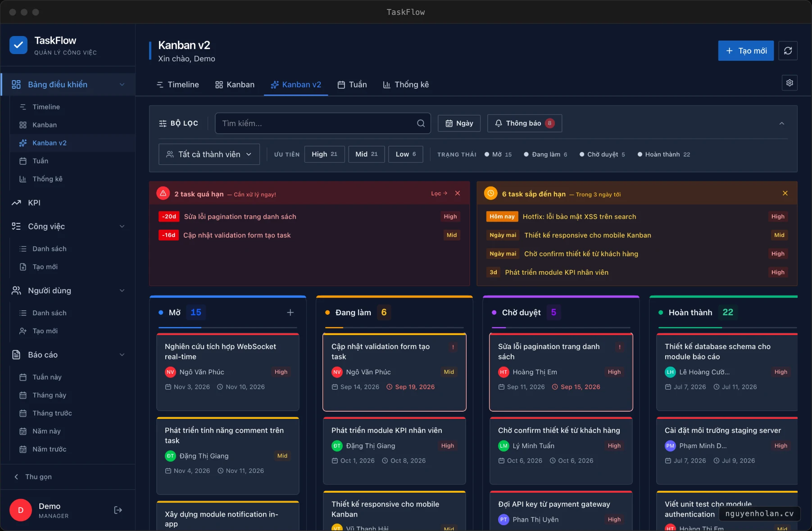This screenshot has width=812, height=531.
Task: Collapse the Người dùng sidebar section
Action: click(x=122, y=290)
